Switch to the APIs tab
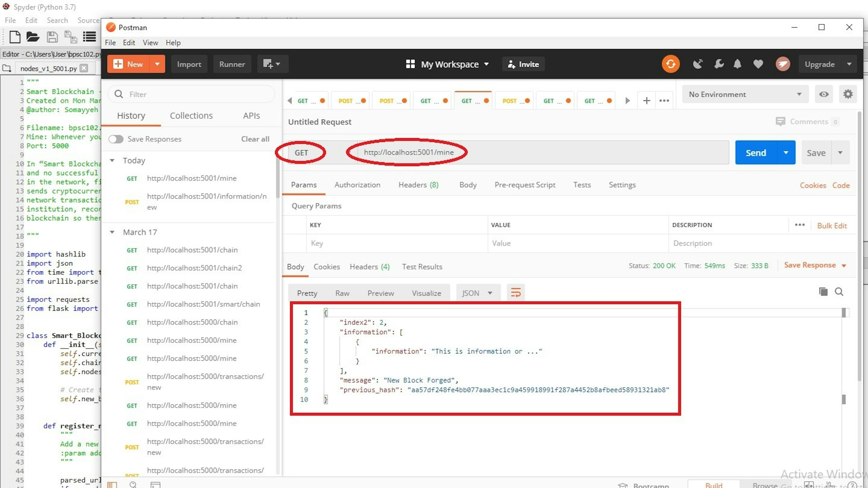The width and height of the screenshot is (868, 488). 251,115
